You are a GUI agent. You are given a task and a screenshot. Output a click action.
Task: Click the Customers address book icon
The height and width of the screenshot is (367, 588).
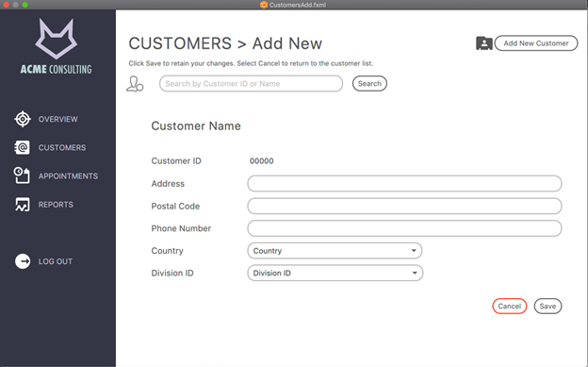click(x=22, y=147)
